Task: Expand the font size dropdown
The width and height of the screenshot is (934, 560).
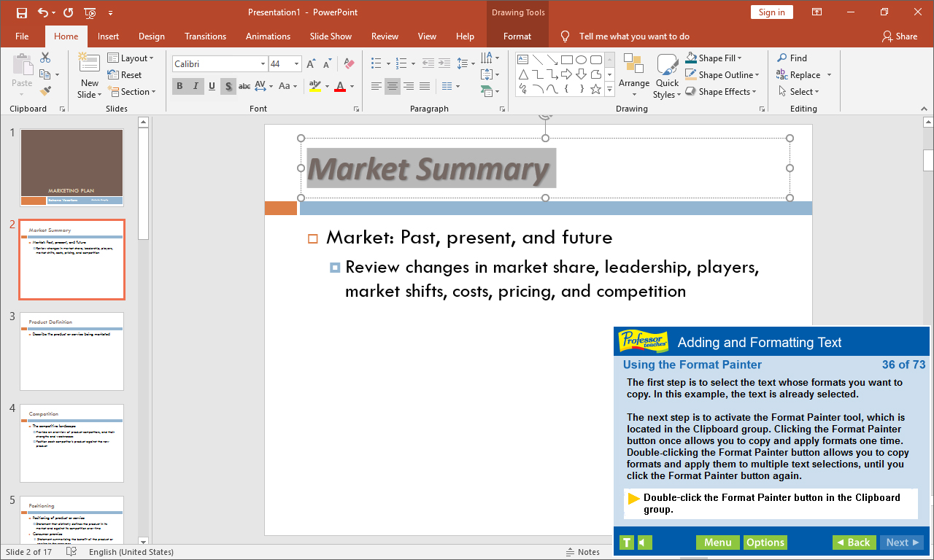Action: 296,64
